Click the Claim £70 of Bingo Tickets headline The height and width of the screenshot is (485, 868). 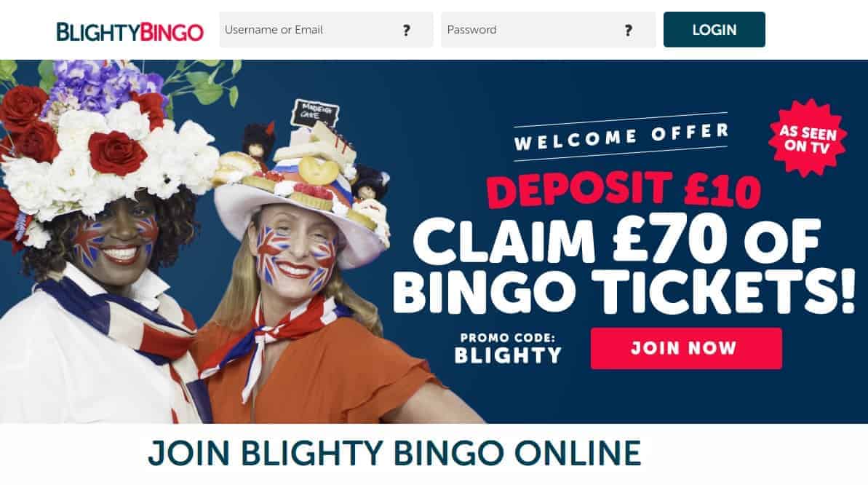(624, 266)
